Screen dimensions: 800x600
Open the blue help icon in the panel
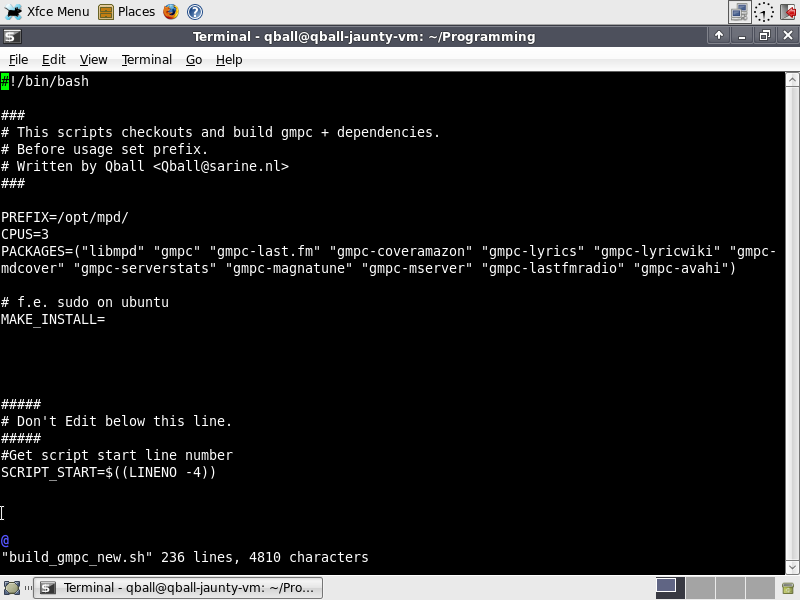pyautogui.click(x=195, y=12)
